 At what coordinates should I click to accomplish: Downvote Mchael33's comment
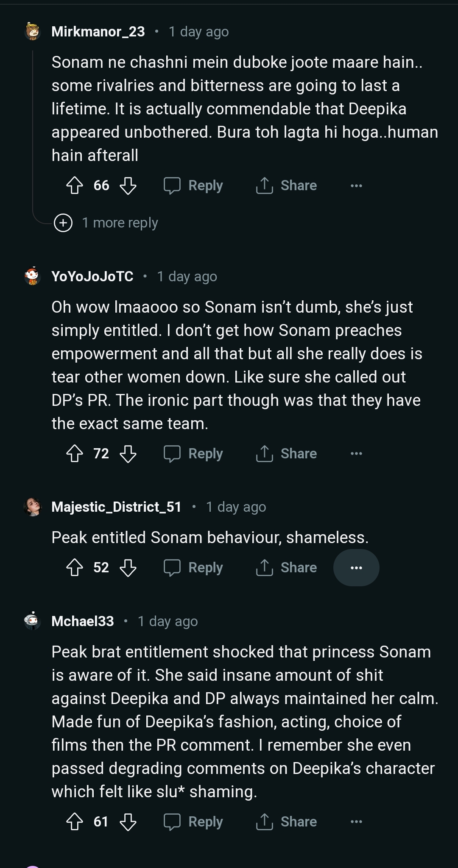(128, 822)
